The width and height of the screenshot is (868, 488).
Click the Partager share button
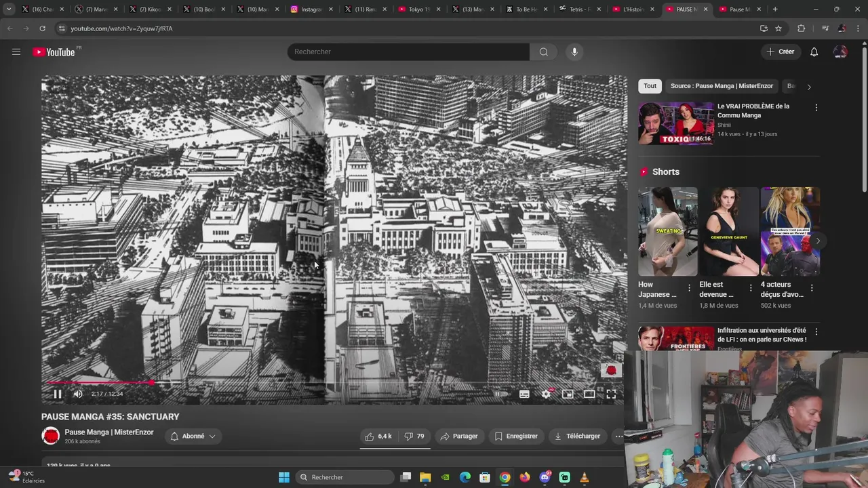coord(459,436)
